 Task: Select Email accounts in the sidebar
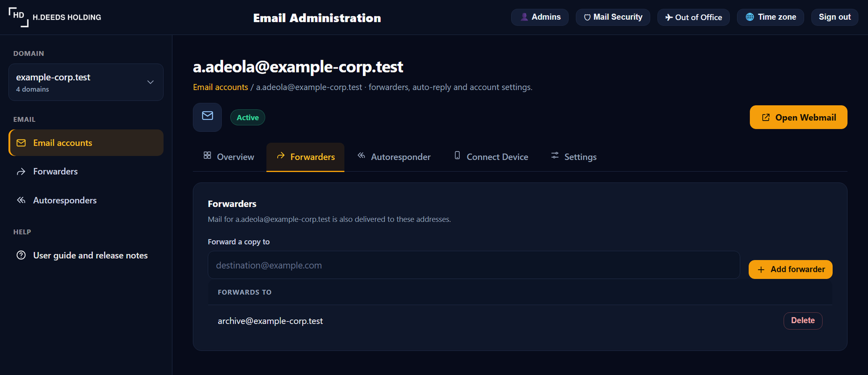(86, 143)
